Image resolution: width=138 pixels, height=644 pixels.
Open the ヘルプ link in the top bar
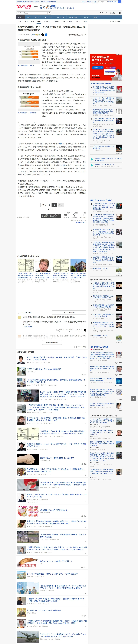(x=94, y=2)
